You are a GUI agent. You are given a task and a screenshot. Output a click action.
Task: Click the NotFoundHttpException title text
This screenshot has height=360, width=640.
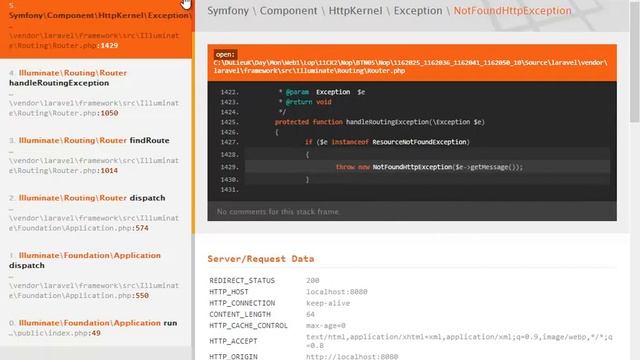pos(512,11)
